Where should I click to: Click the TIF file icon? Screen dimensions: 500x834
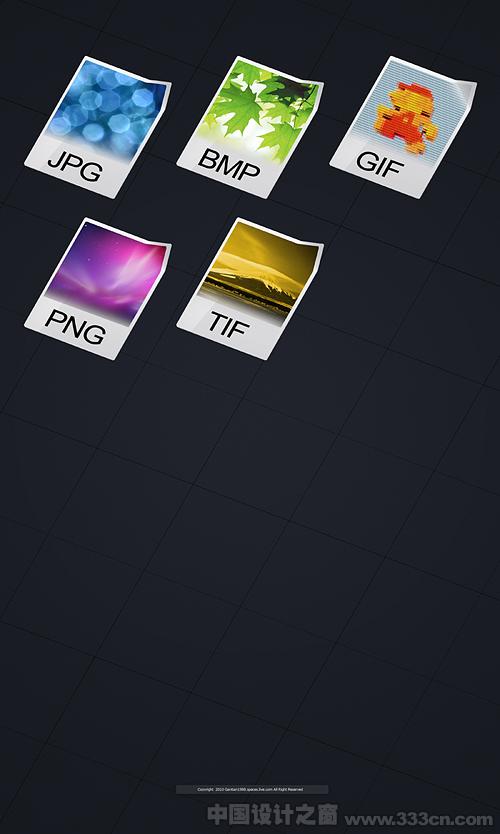250,288
